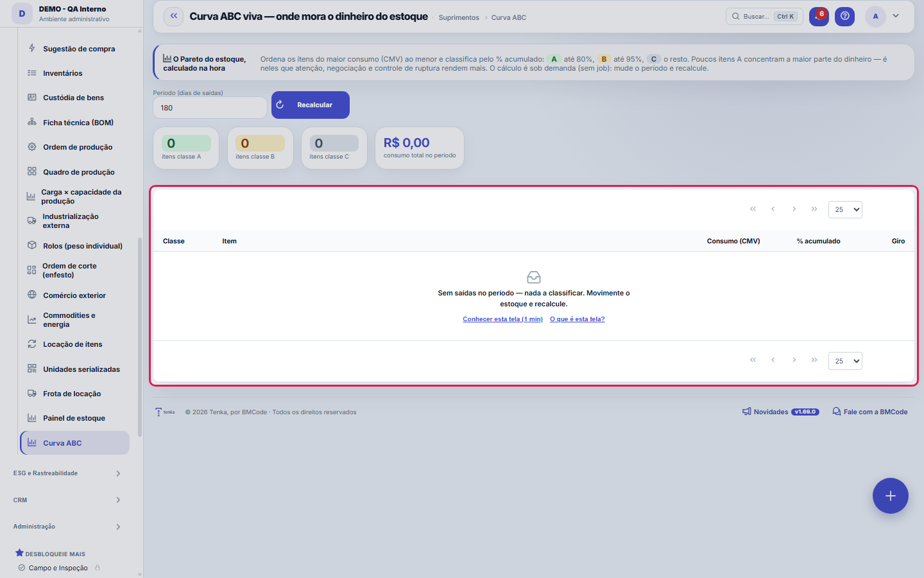Image resolution: width=924 pixels, height=578 pixels.
Task: Open link O que é esta tela?
Action: point(577,319)
